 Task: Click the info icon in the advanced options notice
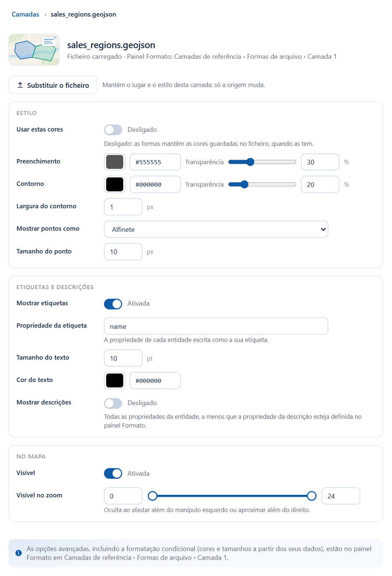point(18,553)
